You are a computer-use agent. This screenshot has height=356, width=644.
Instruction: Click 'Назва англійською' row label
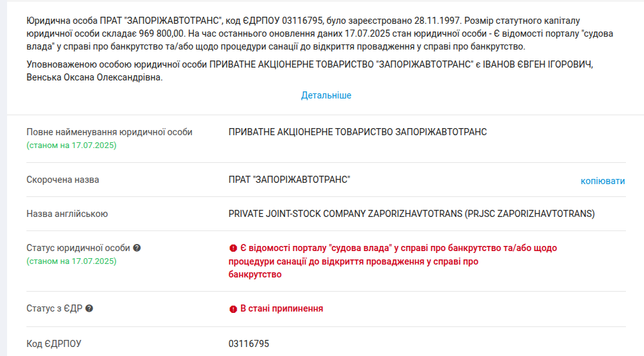tap(67, 214)
